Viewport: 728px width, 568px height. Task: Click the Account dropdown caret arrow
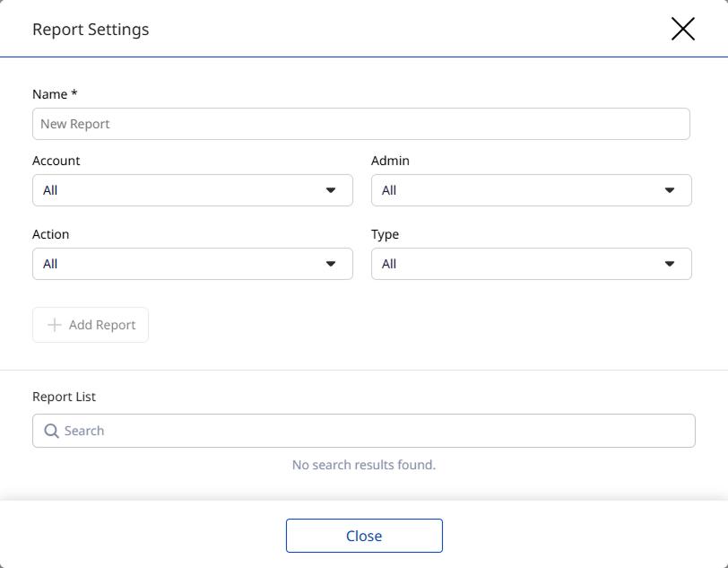pos(331,190)
